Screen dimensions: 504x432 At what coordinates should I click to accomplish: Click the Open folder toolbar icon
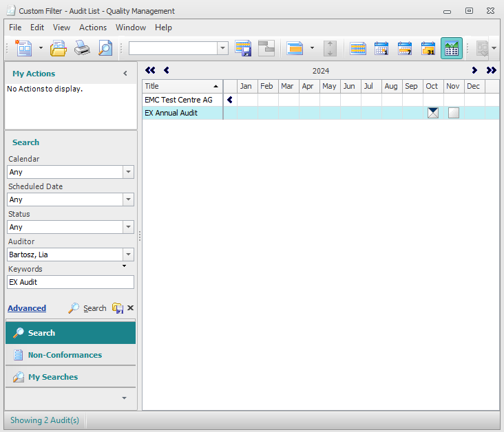[59, 48]
